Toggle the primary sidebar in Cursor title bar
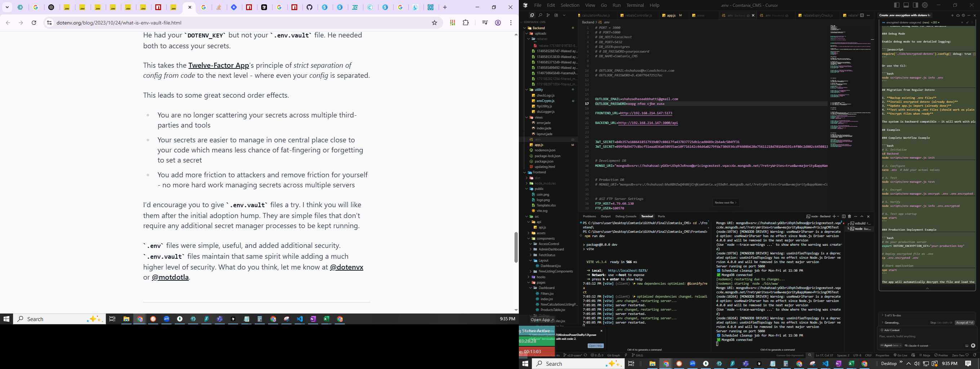The image size is (980, 369). 897,5
